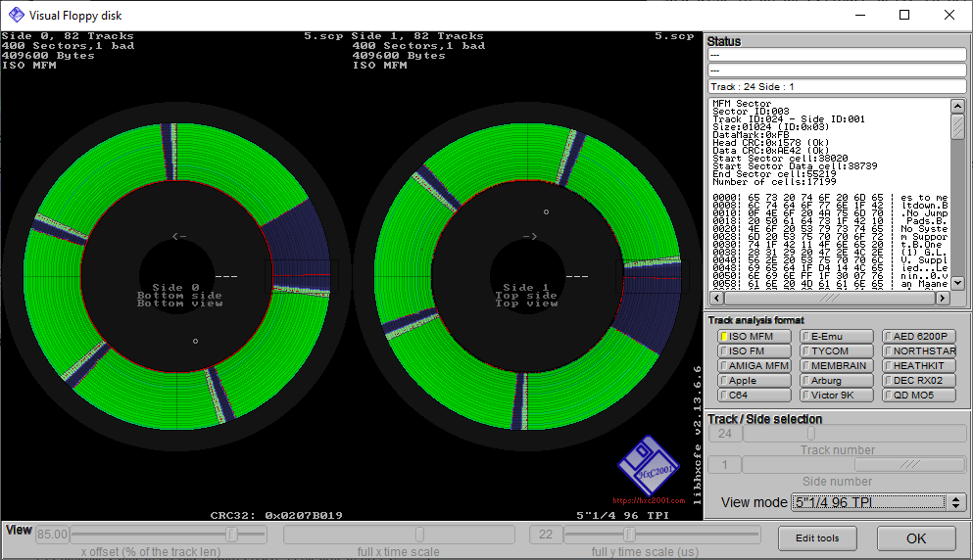Screen dimensions: 973x560
Task: Click the full y time scale slider
Action: (662, 534)
